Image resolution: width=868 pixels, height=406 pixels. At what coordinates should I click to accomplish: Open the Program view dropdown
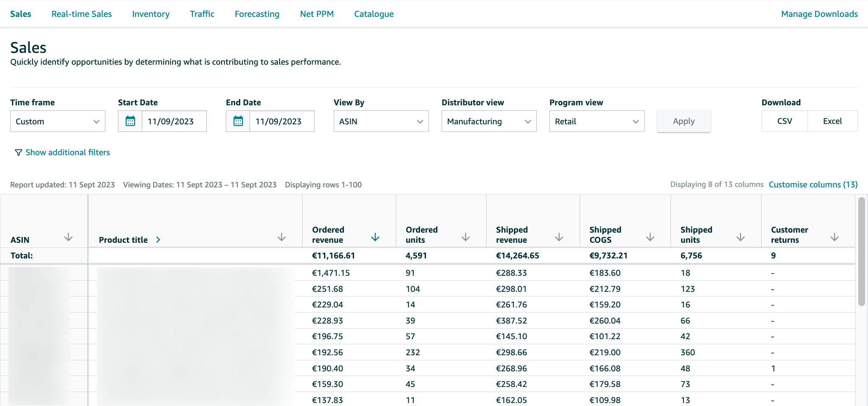pyautogui.click(x=596, y=121)
